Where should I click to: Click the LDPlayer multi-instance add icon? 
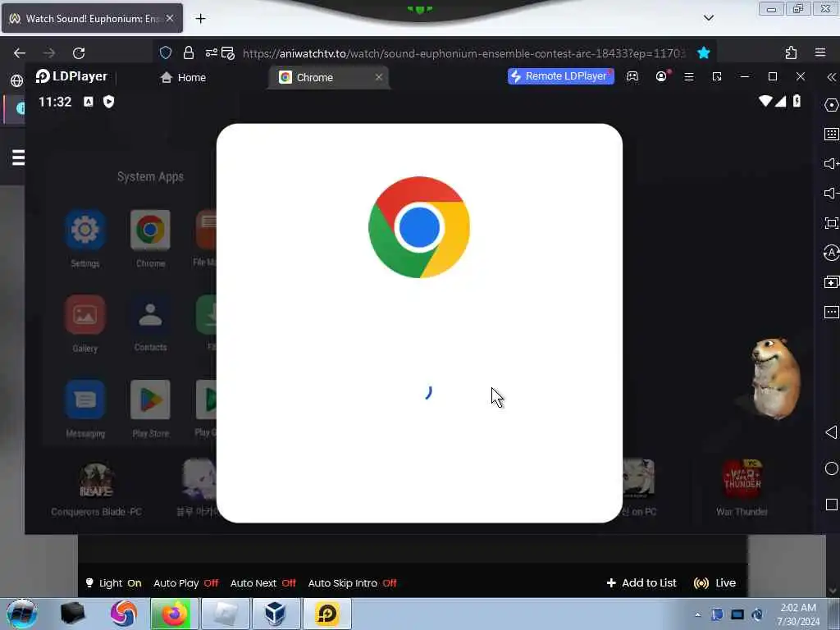point(831,282)
